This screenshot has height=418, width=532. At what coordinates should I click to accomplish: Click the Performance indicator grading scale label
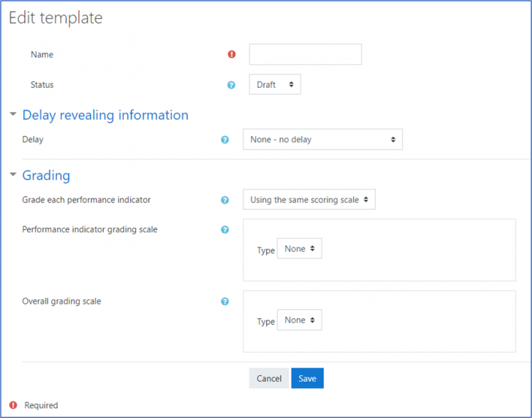[x=90, y=229]
